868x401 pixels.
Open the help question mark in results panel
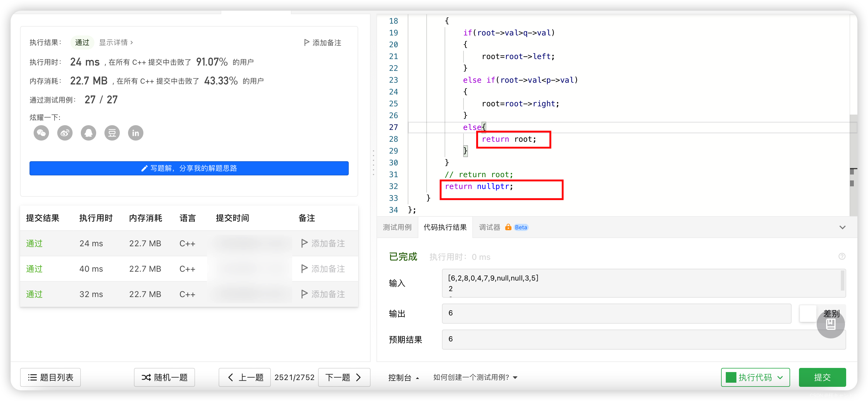pos(843,256)
